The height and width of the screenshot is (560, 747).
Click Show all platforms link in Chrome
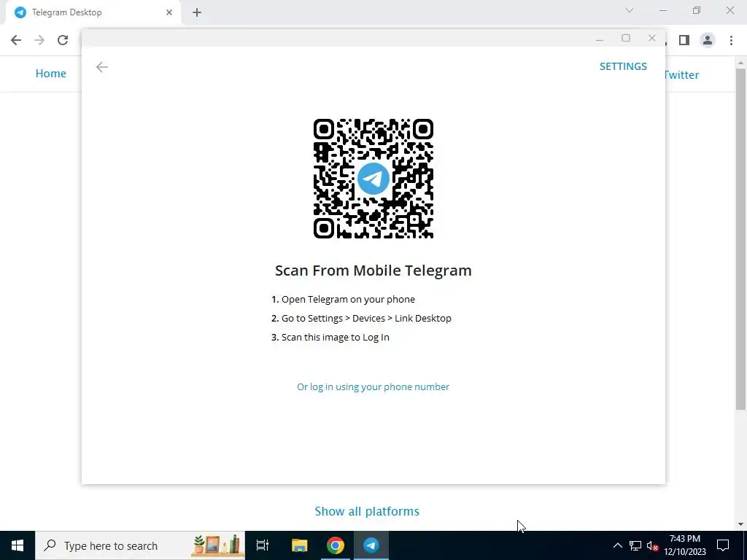point(367,511)
